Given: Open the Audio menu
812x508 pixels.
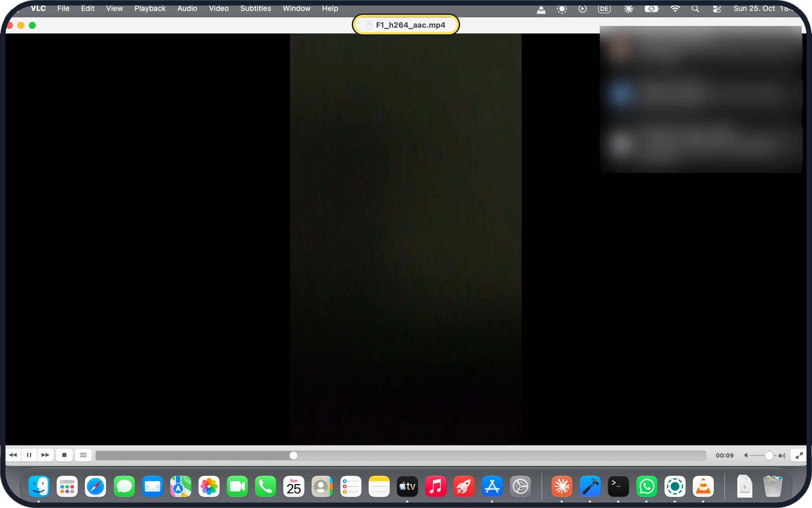Looking at the screenshot, I should click(x=187, y=8).
